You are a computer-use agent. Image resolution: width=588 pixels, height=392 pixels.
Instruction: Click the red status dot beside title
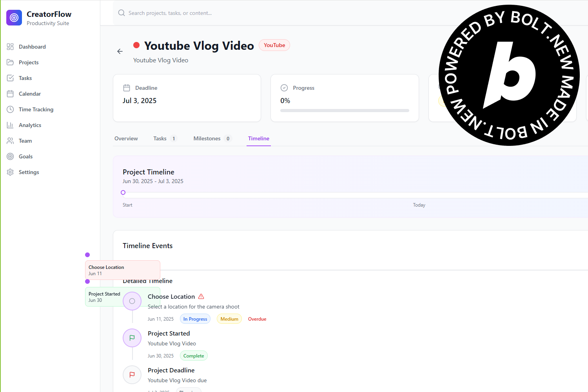point(136,45)
